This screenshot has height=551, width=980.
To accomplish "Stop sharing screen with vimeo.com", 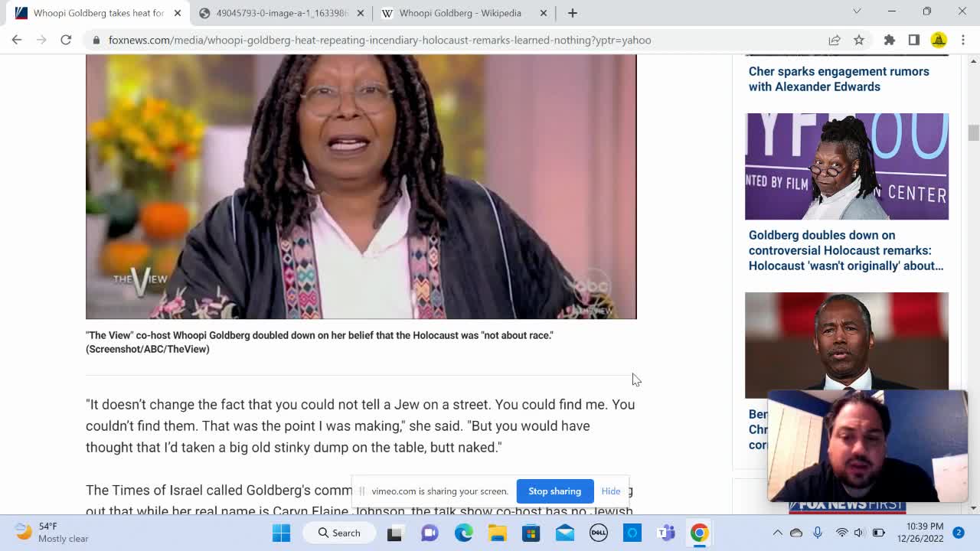I will click(x=554, y=491).
